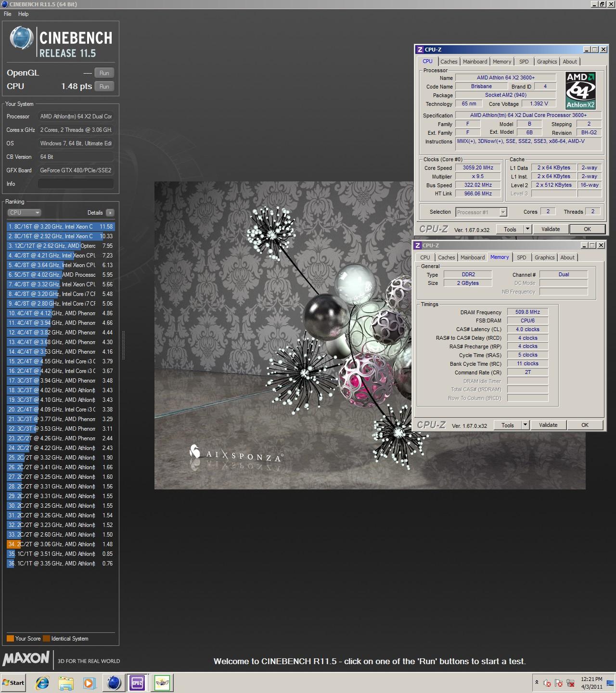Switch to Cinebench taskbar icon
This screenshot has width=616, height=693.
pyautogui.click(x=114, y=682)
